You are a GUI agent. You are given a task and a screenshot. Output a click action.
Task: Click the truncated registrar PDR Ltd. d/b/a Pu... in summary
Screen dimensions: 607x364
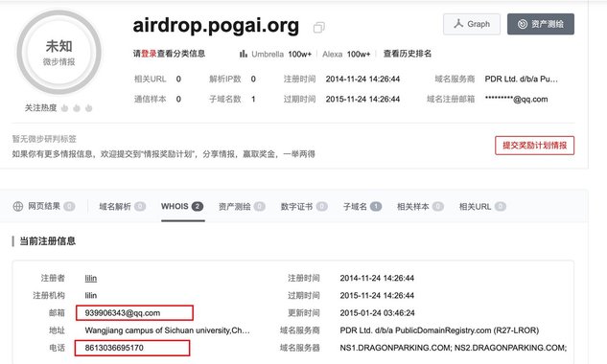point(521,79)
